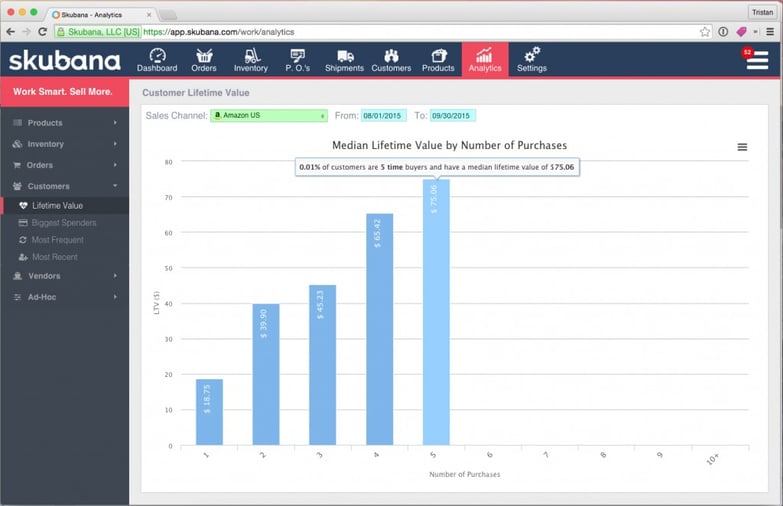Click the Ad-Hoc sliders icon

[17, 297]
